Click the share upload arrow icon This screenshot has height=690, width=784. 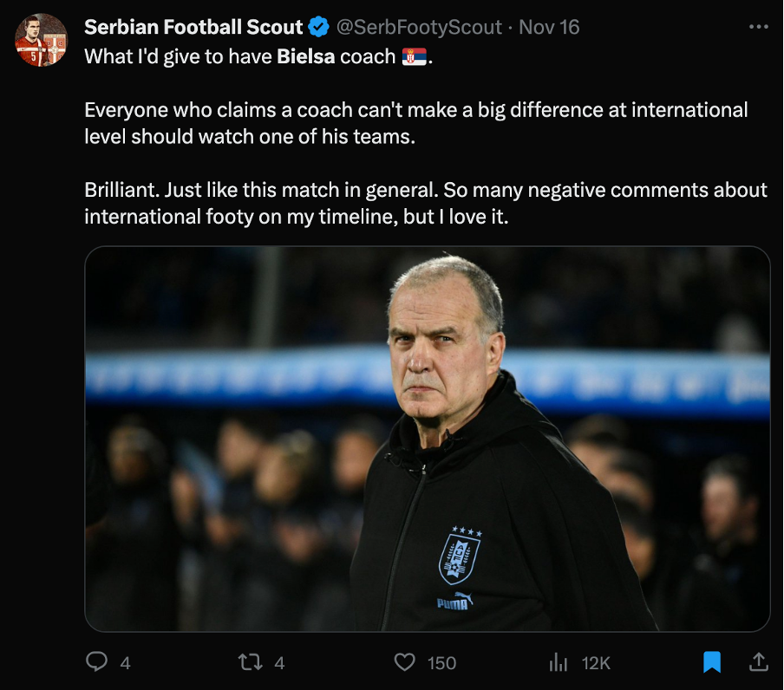(x=757, y=662)
